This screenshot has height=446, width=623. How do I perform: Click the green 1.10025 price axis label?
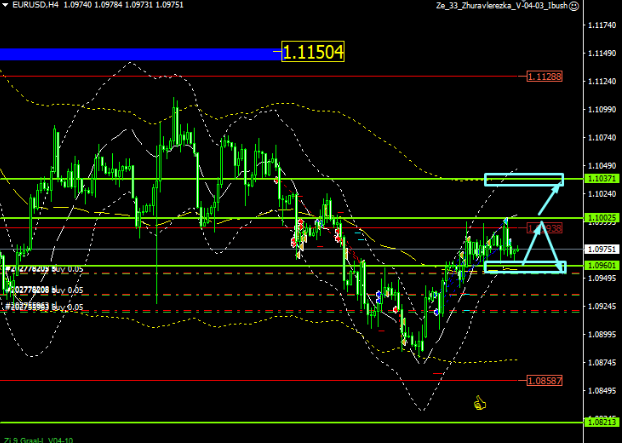point(602,217)
